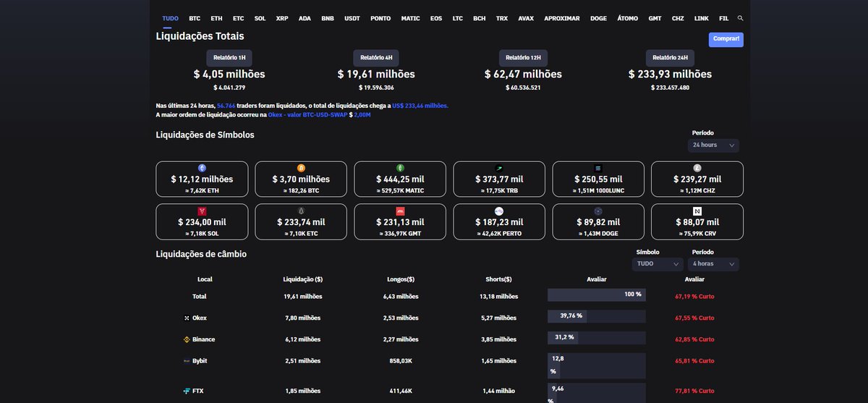Click the Relatório 12H button
The image size is (868, 403).
coord(523,58)
